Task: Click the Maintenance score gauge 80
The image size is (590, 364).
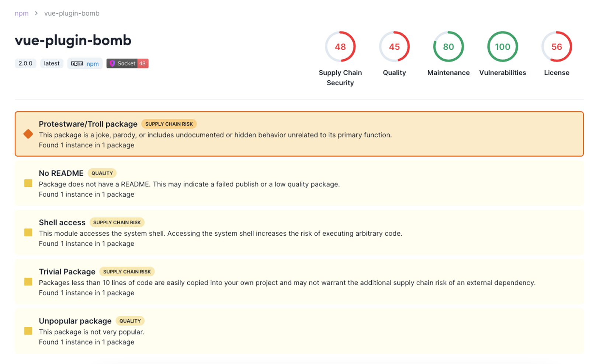Action: coord(448,47)
